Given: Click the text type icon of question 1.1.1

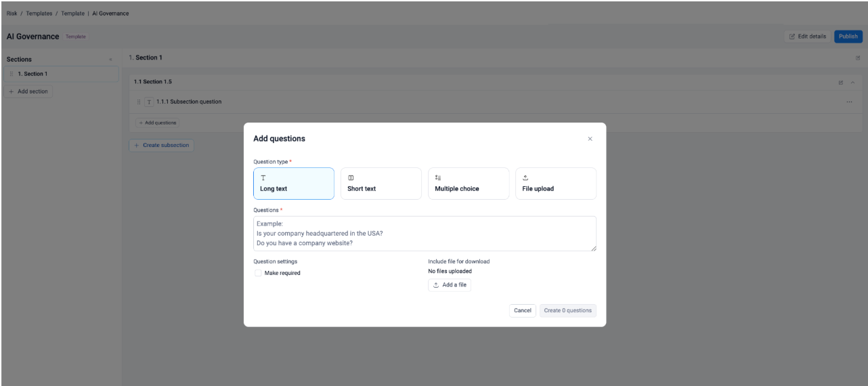Looking at the screenshot, I should point(149,102).
